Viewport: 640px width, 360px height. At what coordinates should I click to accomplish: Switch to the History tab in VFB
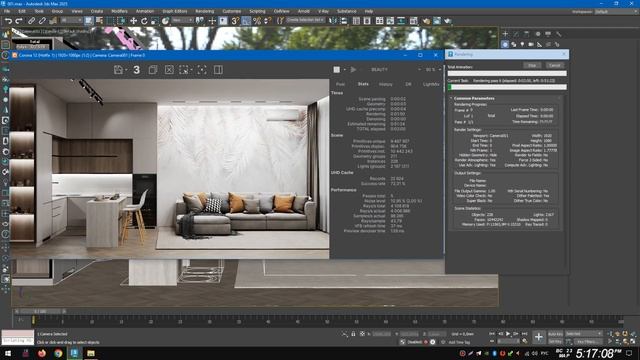[385, 84]
